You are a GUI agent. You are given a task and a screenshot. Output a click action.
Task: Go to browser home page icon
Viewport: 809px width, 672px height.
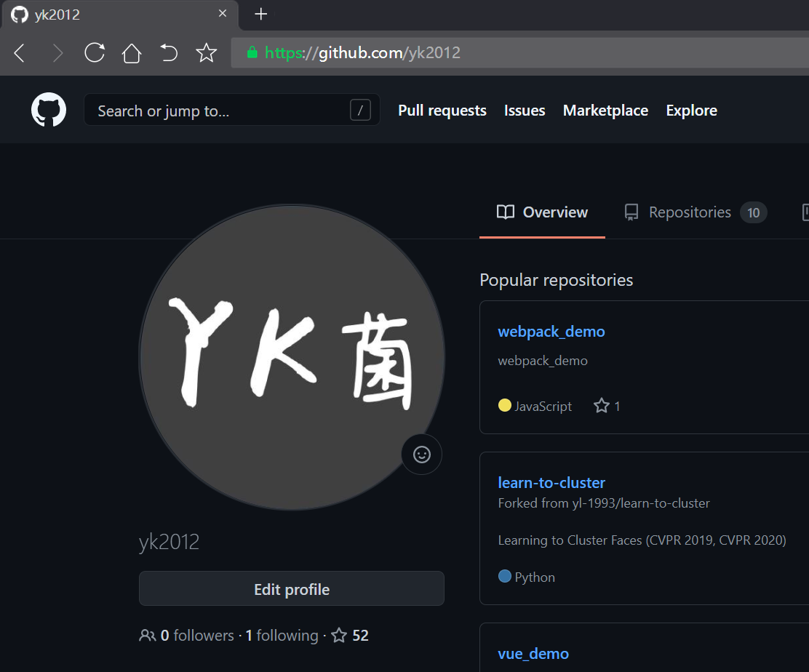click(x=132, y=52)
